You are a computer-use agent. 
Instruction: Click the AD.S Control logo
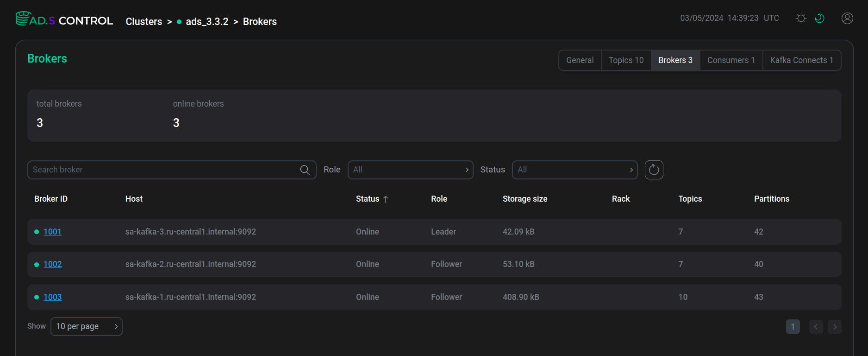(x=64, y=19)
